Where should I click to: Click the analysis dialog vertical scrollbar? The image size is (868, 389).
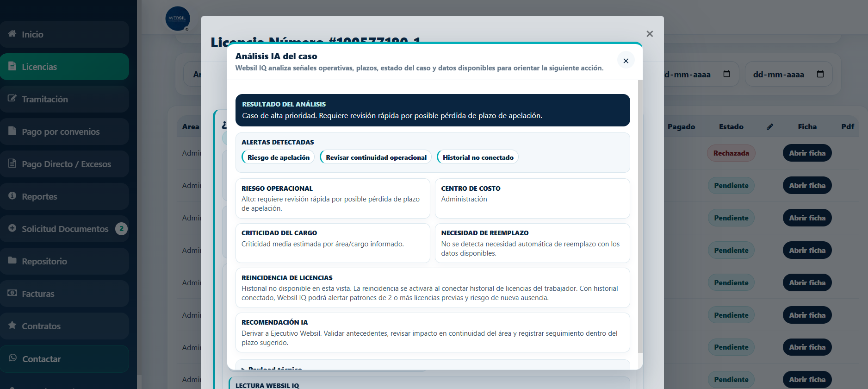coord(640,216)
